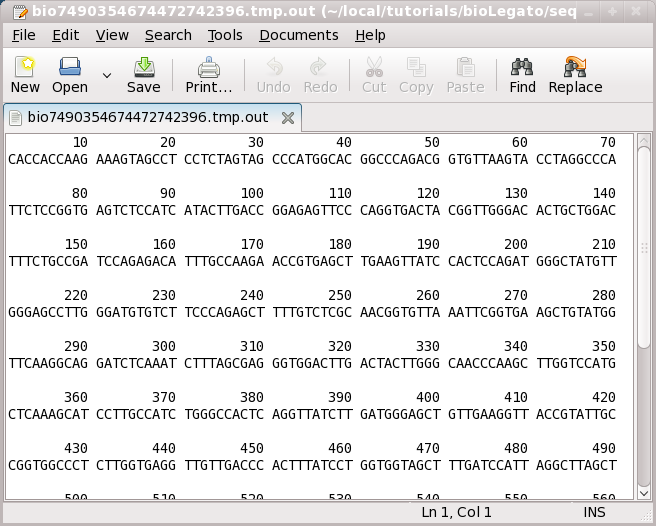
Task: Click the Copy toolbar icon
Action: coord(416,67)
